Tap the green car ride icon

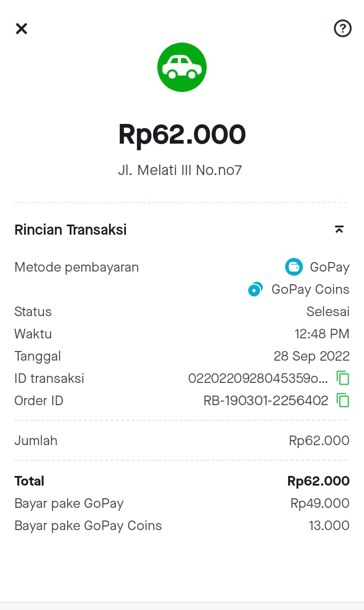182,67
